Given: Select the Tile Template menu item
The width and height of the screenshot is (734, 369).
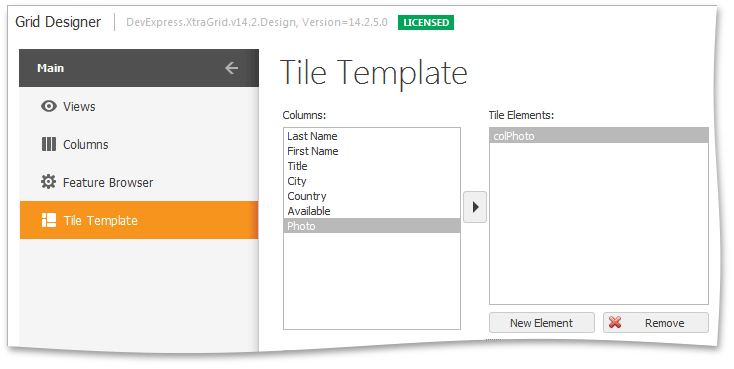Looking at the screenshot, I should [139, 220].
